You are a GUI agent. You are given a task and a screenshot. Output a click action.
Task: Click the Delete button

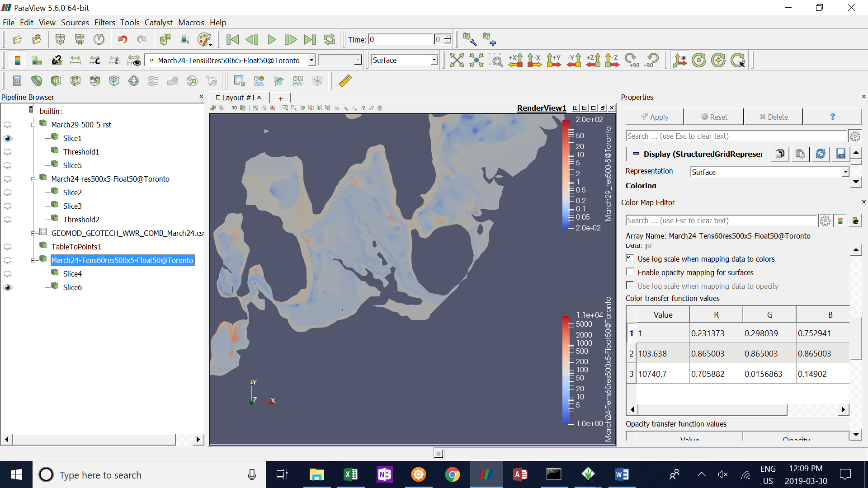click(x=774, y=117)
